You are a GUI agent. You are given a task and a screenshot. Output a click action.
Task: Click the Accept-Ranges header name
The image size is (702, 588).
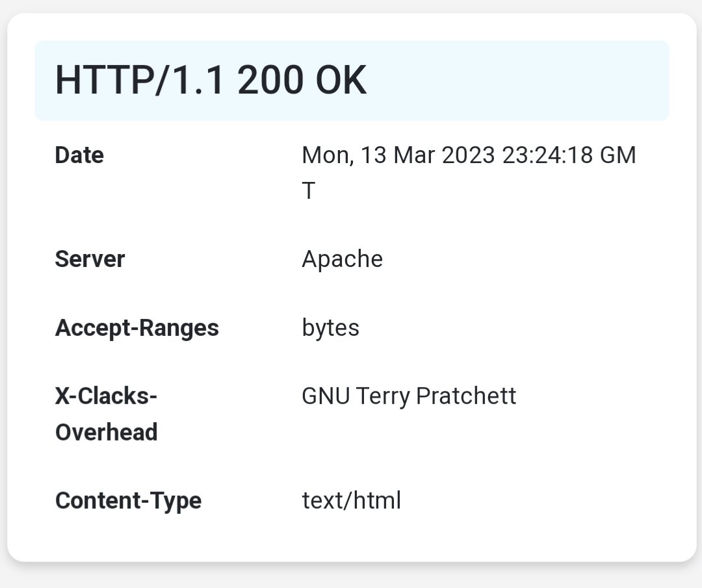click(137, 328)
